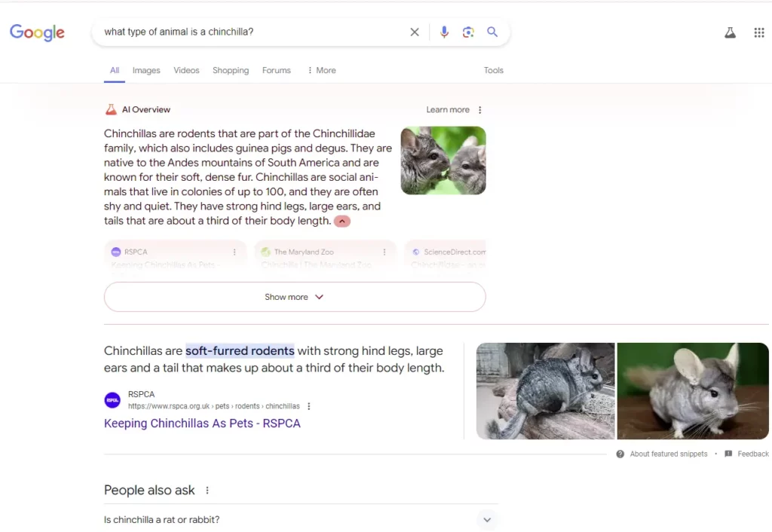Open the Google apps grid
The width and height of the screenshot is (772, 532).
[759, 32]
